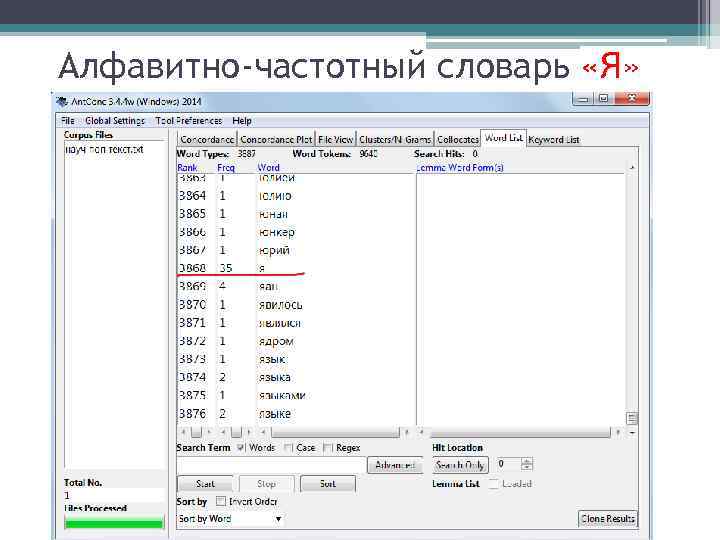720x540 pixels.
Task: Enable the Regex checkbox
Action: coord(328,447)
